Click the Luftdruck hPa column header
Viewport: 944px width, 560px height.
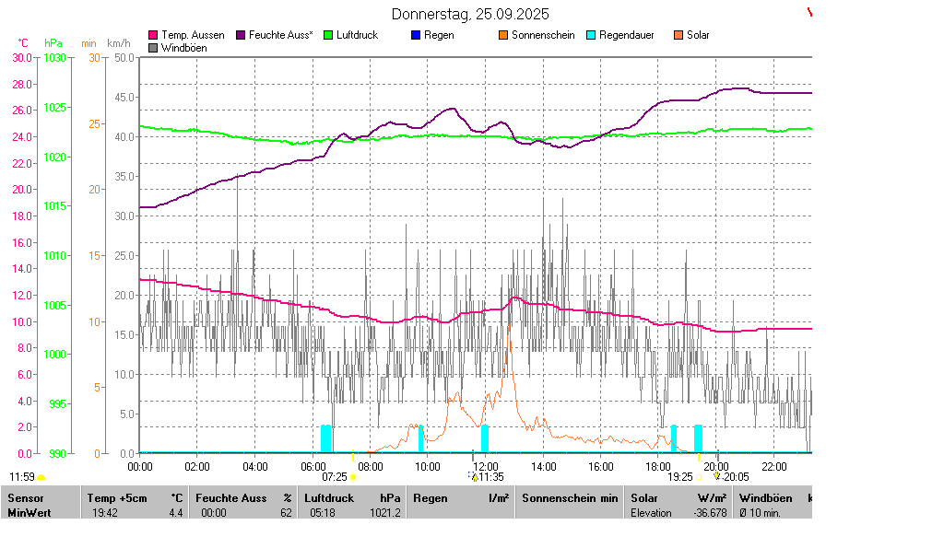click(x=352, y=498)
